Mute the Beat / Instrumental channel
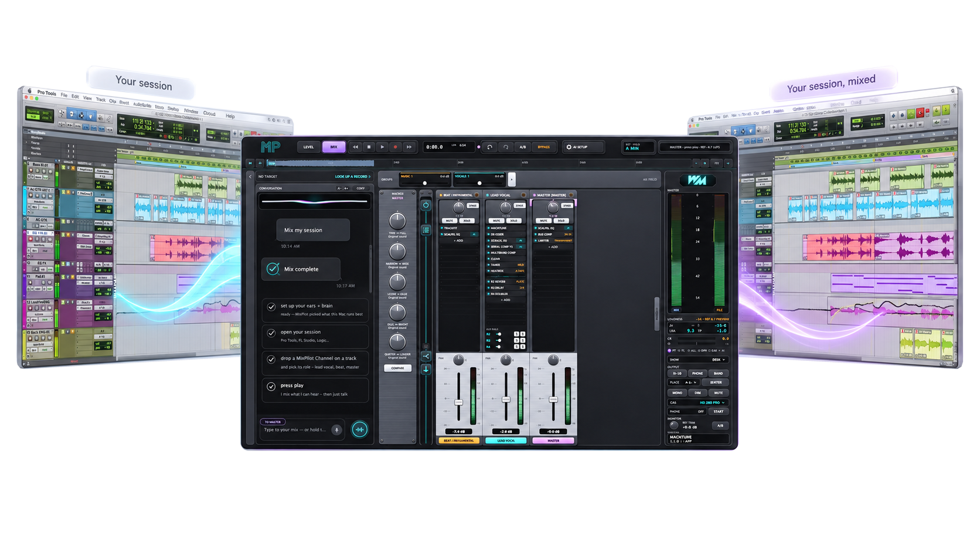The image size is (980, 552). pos(450,221)
